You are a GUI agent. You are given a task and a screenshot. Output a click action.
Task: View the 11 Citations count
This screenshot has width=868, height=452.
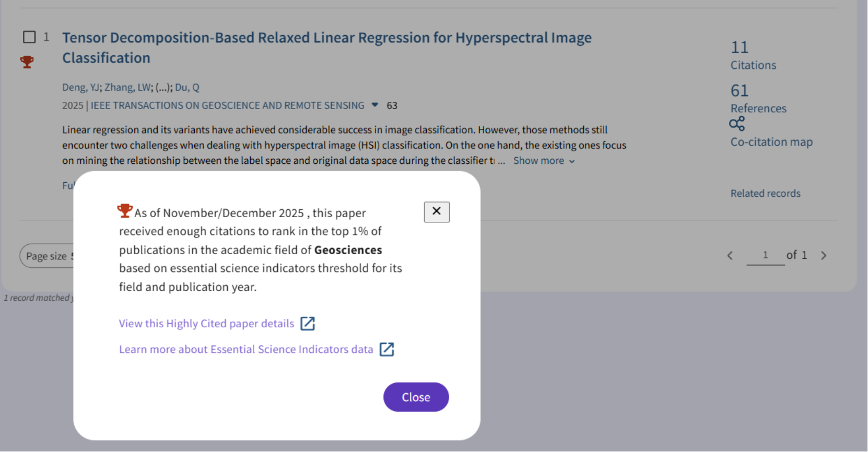[740, 47]
